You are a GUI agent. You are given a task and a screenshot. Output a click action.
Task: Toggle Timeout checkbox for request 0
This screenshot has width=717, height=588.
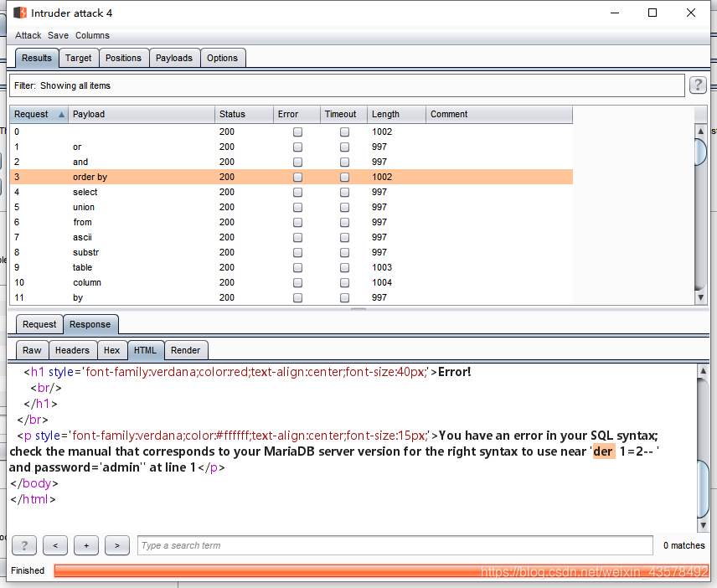pyautogui.click(x=345, y=132)
